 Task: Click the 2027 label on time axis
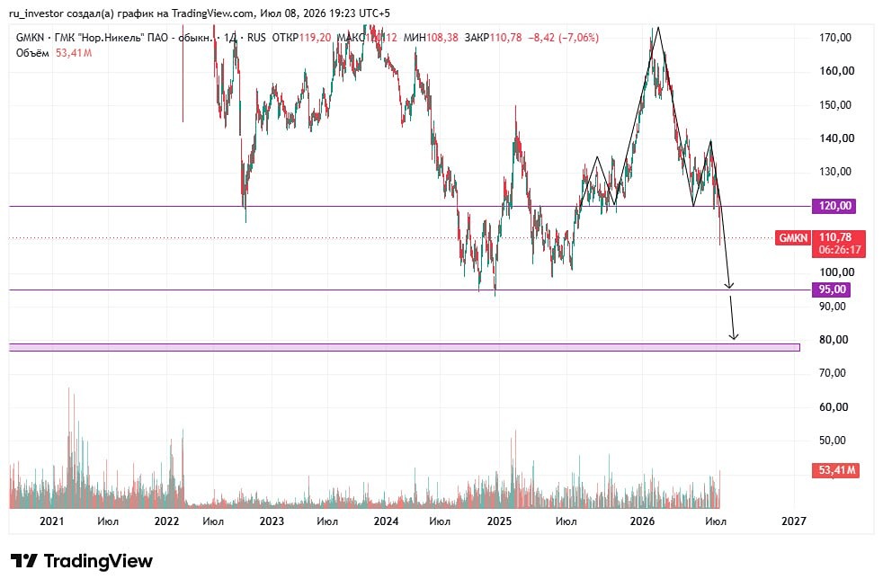click(x=794, y=521)
